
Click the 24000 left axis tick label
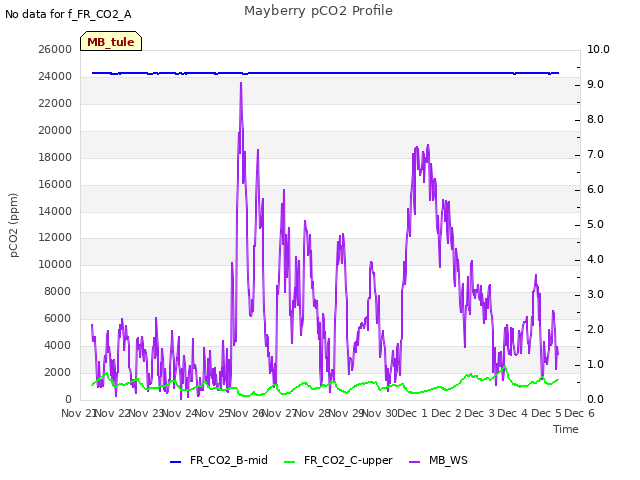pos(55,76)
